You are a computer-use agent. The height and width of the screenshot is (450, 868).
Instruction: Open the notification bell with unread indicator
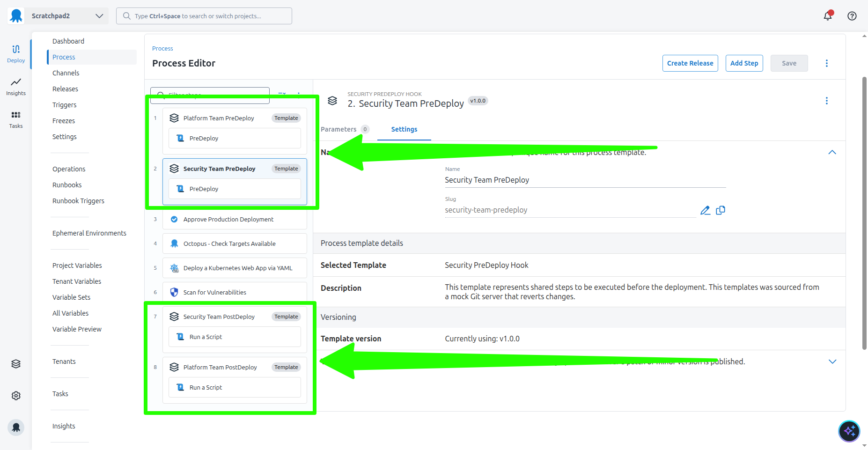[828, 15]
